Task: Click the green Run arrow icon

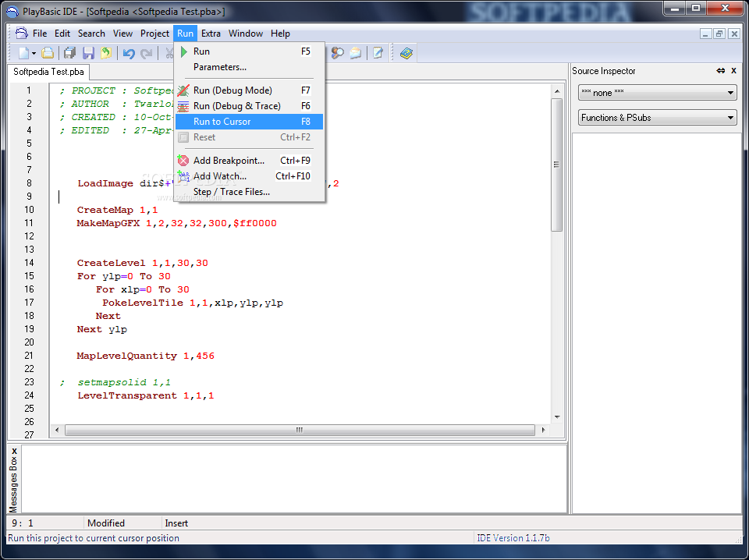Action: [x=184, y=51]
